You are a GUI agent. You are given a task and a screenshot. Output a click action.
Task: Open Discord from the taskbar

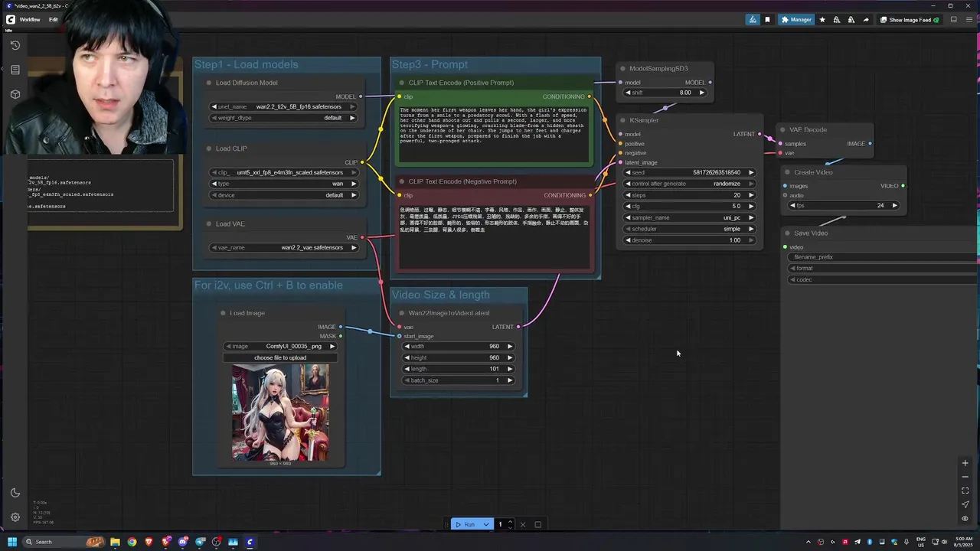click(183, 542)
